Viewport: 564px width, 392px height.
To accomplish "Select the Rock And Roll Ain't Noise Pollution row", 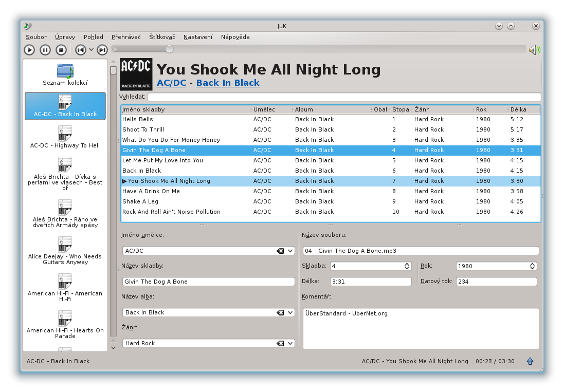I will pyautogui.click(x=331, y=212).
